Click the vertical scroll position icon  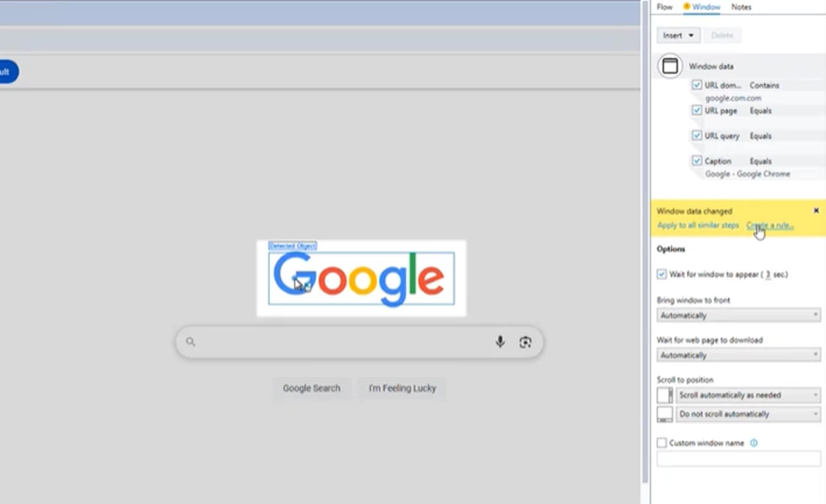[665, 395]
